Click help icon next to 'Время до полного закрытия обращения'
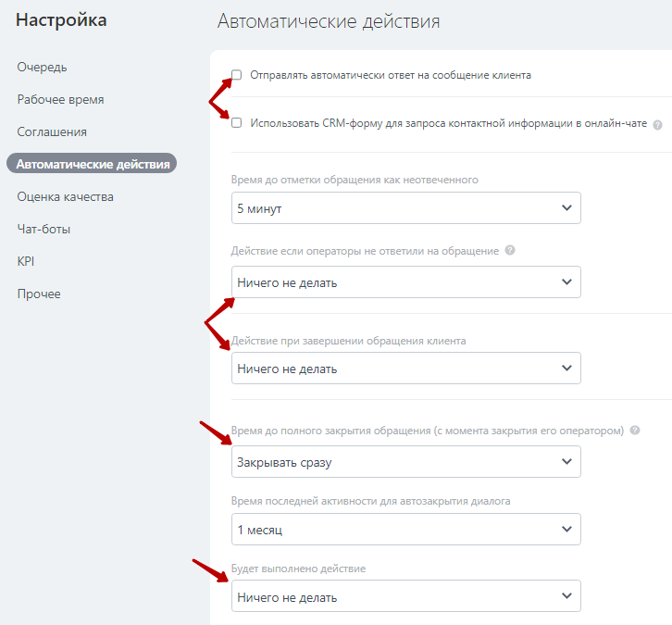Viewport: 672px width, 625px height. 635,431
